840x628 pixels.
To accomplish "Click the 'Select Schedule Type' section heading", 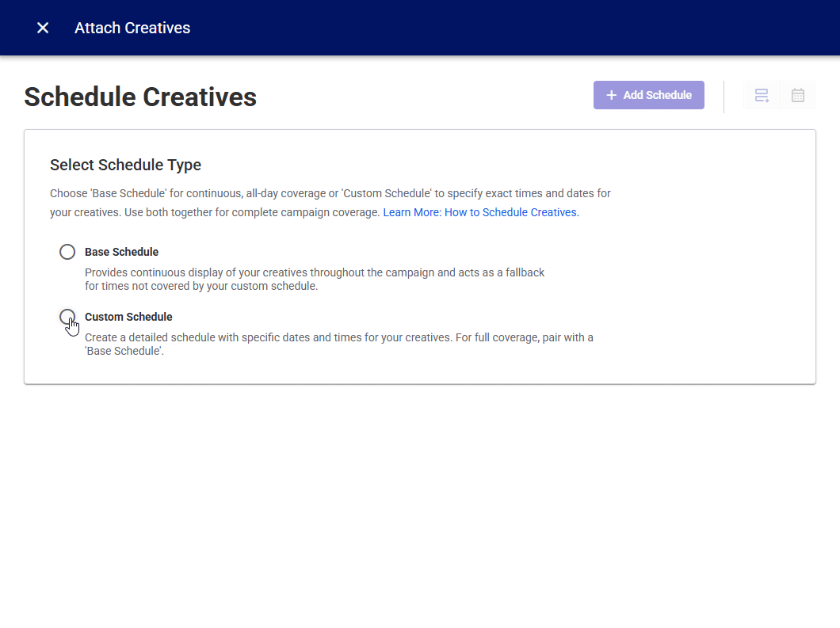I will (125, 165).
